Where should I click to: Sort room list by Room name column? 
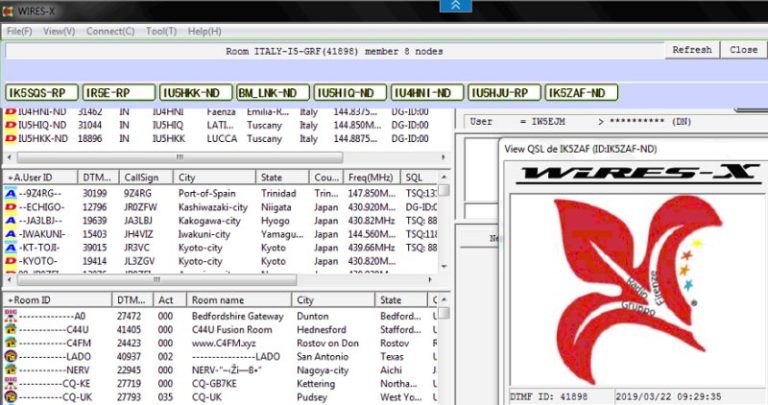[240, 300]
